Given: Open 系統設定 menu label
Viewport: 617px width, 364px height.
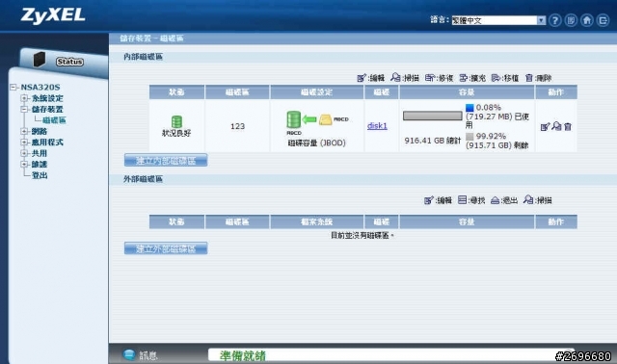Looking at the screenshot, I should (47, 98).
